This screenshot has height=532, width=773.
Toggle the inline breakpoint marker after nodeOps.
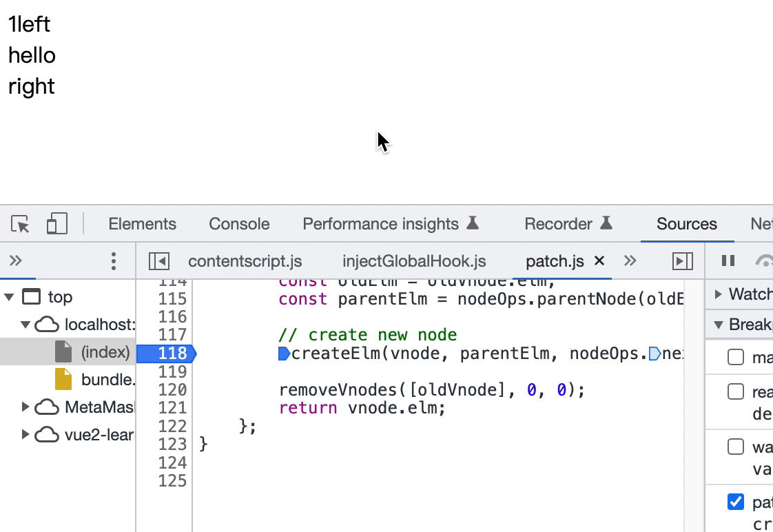pyautogui.click(x=655, y=354)
